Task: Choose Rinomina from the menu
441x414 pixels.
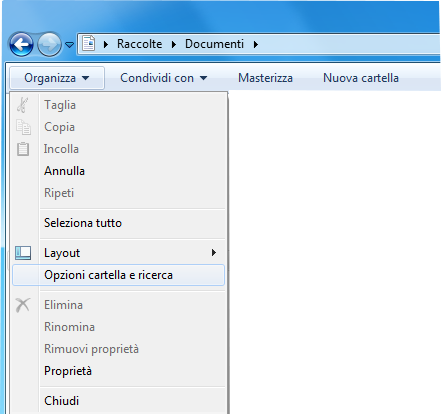Action: point(118,327)
